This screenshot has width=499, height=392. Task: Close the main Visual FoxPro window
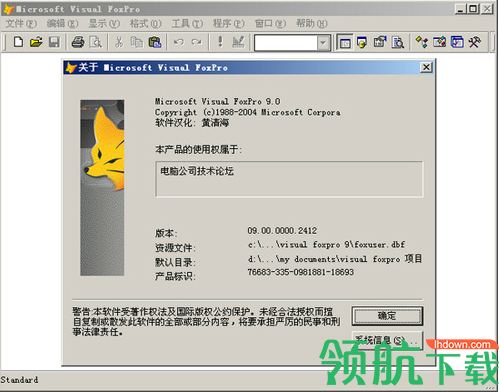pyautogui.click(x=487, y=9)
